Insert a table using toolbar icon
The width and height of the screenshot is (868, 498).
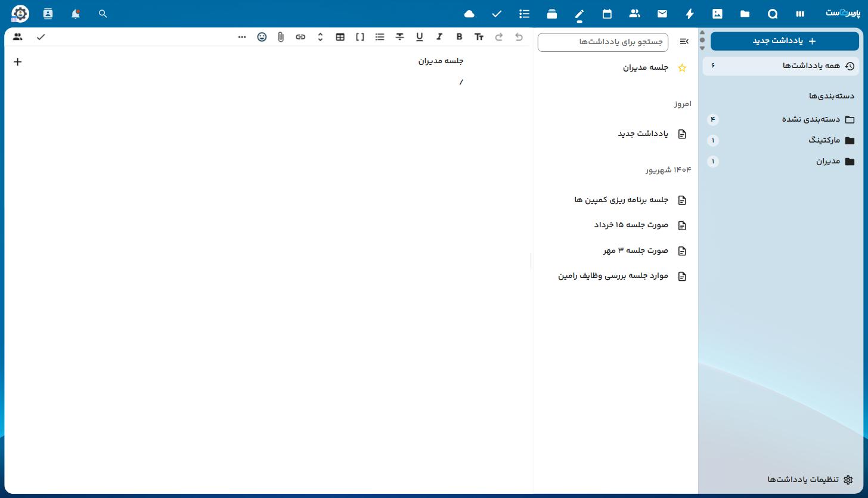click(340, 37)
